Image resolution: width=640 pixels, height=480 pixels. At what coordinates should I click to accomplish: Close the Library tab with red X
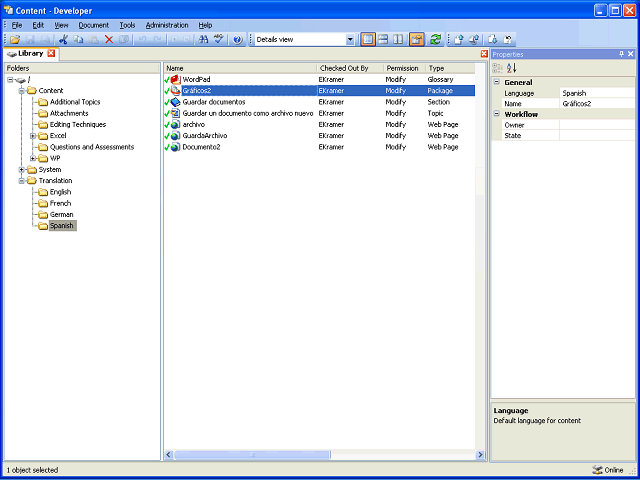(x=51, y=53)
